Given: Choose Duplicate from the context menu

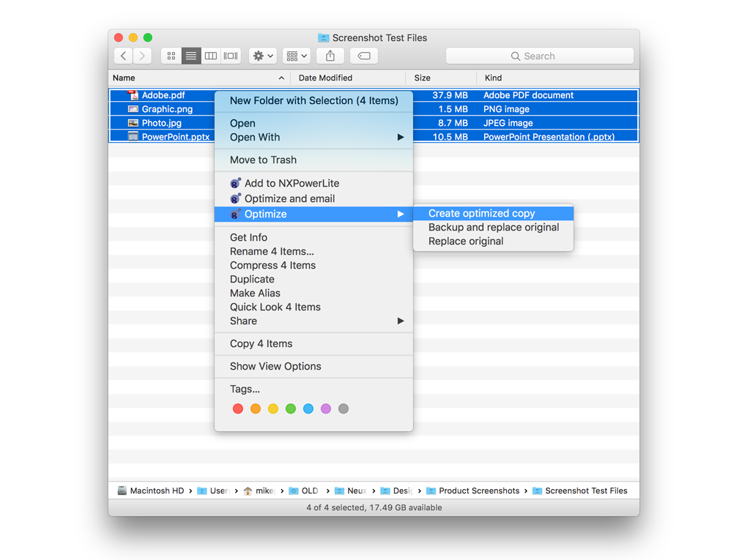Looking at the screenshot, I should coord(313,280).
